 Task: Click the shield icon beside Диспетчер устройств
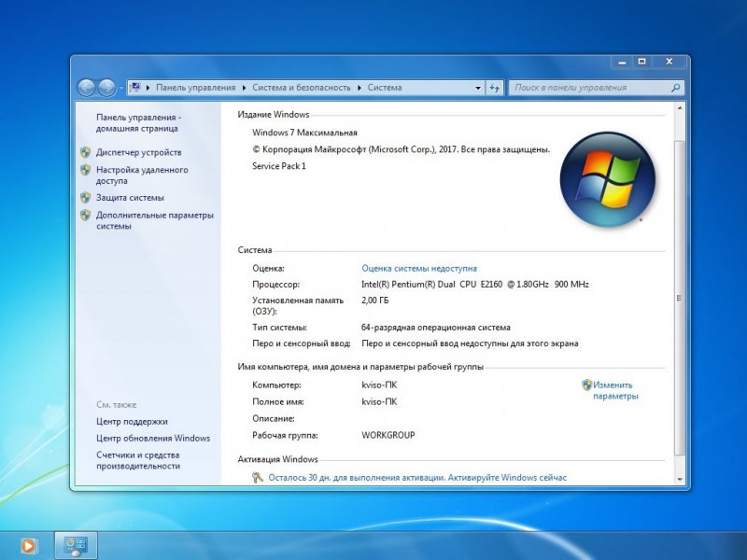pos(85,152)
